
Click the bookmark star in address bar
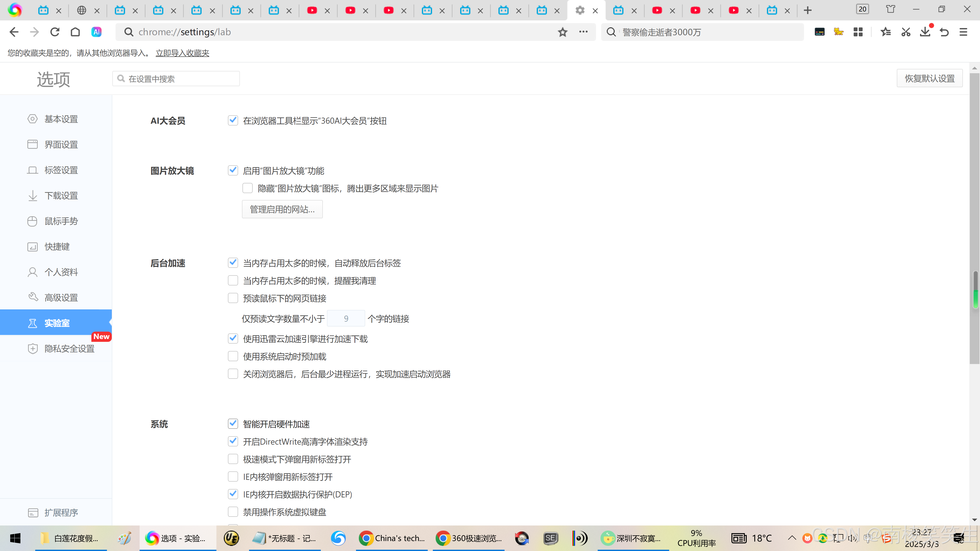562,32
